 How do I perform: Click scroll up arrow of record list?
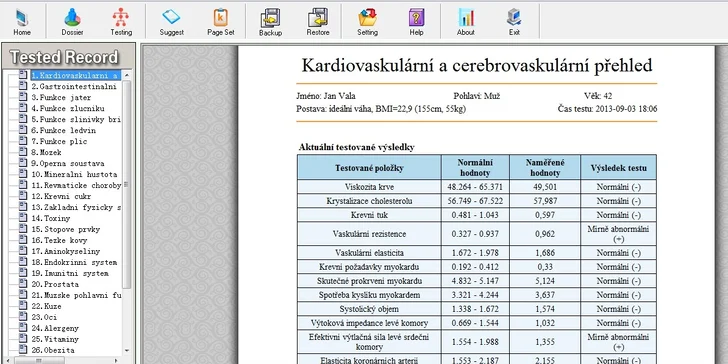127,75
